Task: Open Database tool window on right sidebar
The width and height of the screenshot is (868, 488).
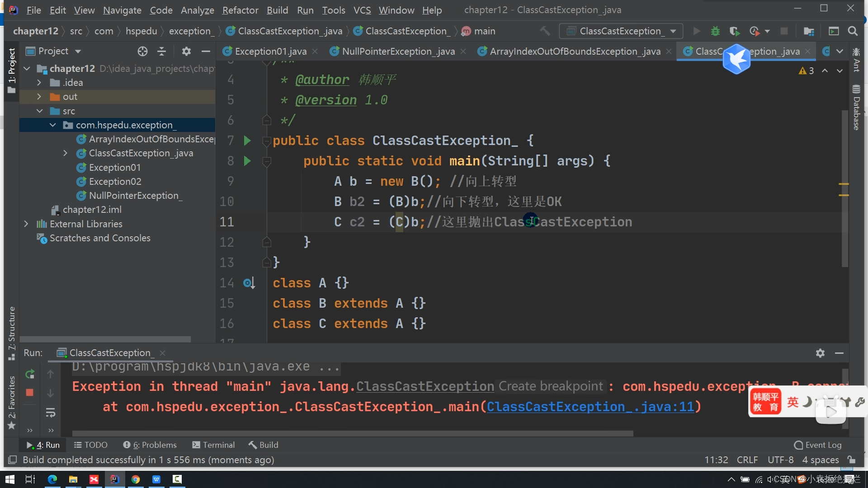Action: coord(856,108)
